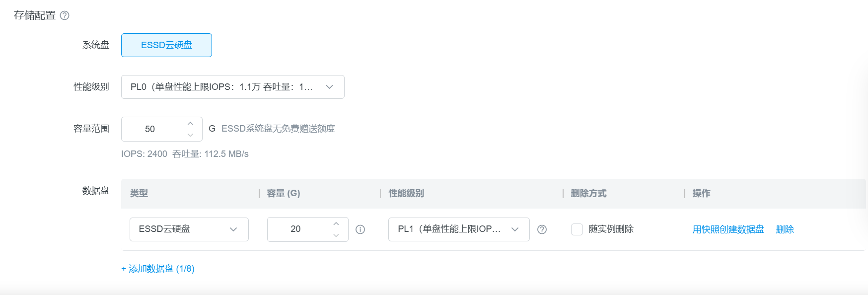
Task: Select the ESSD云硬盘 system disk option
Action: coord(166,45)
